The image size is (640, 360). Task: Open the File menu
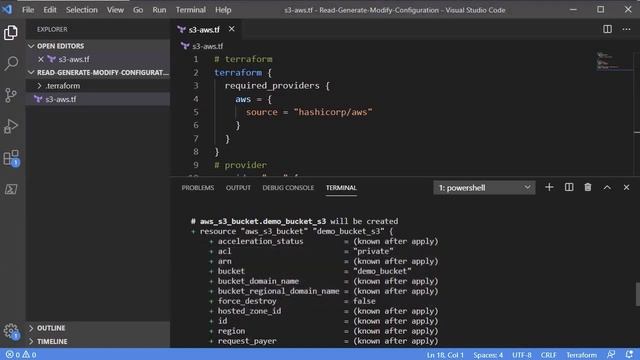(28, 10)
